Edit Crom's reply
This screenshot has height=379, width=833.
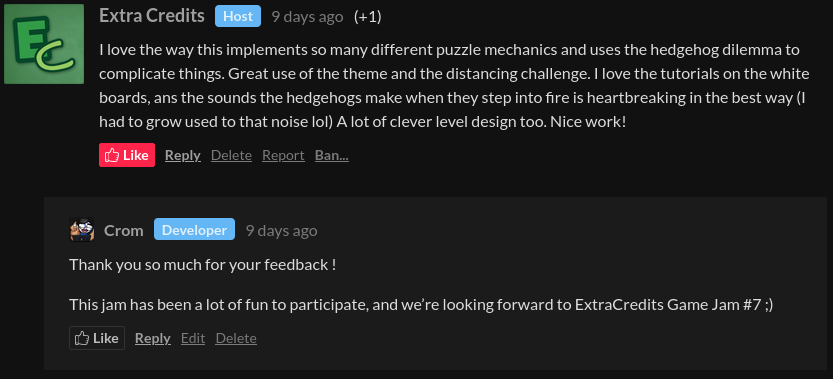click(193, 338)
